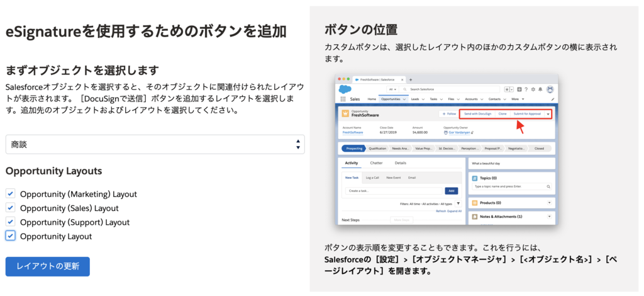Switch to the Chatter tab
This screenshot has width=644, height=296.
[376, 163]
